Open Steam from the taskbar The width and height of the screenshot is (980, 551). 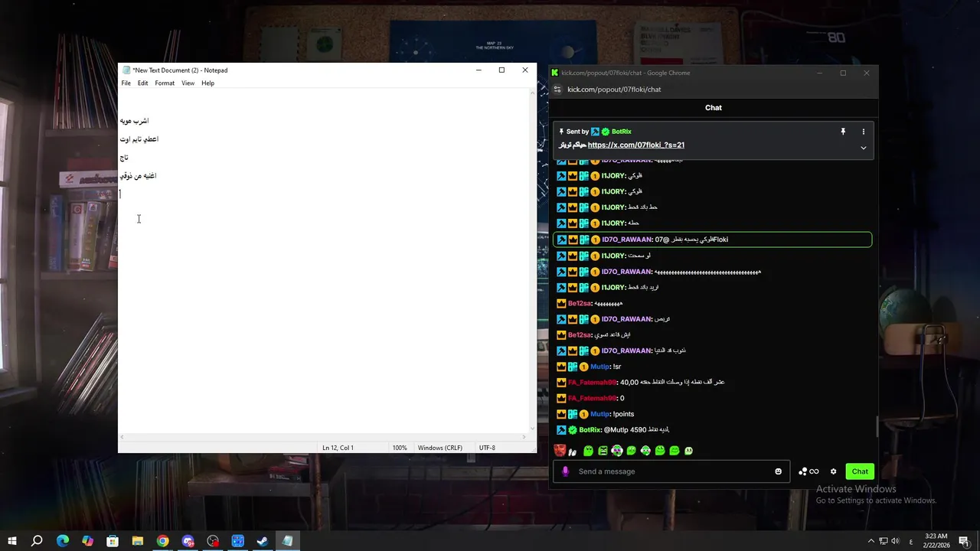262,541
